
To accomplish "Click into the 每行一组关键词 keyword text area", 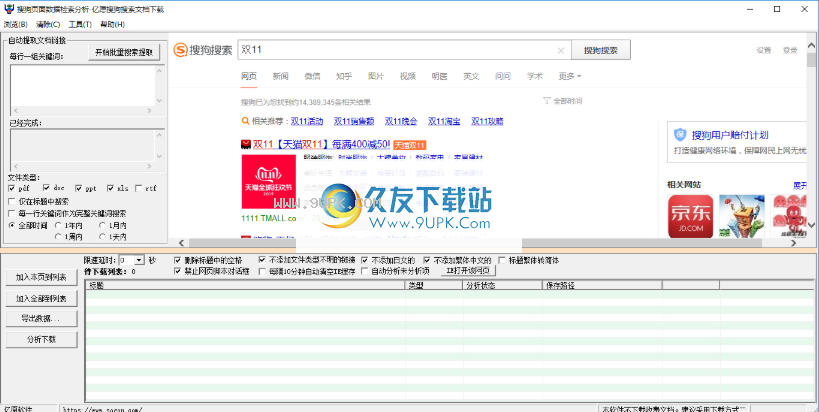I will [83, 86].
